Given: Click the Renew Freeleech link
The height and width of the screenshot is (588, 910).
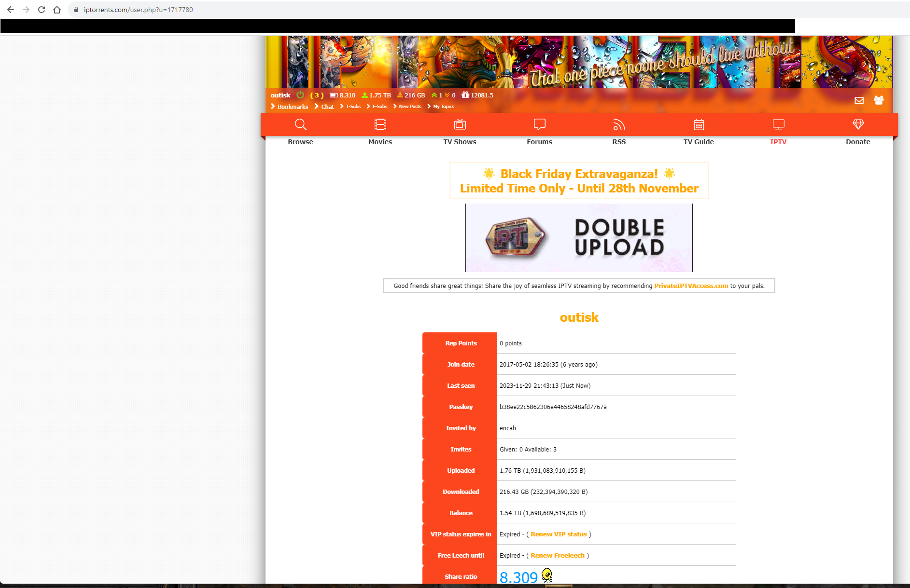Looking at the screenshot, I should coord(558,556).
